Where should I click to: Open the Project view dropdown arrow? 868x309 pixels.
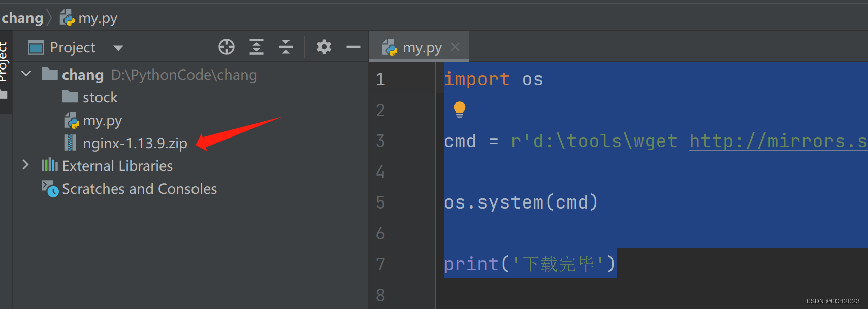point(118,48)
